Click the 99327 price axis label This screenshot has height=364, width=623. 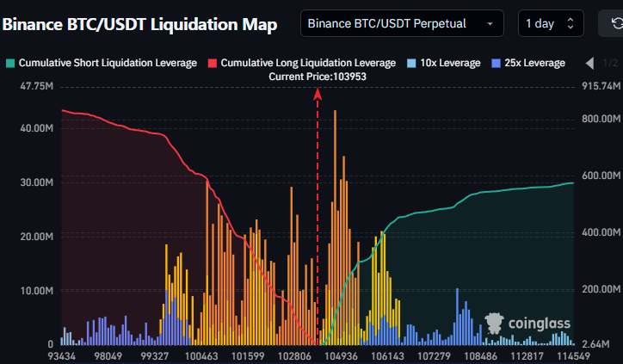click(155, 356)
